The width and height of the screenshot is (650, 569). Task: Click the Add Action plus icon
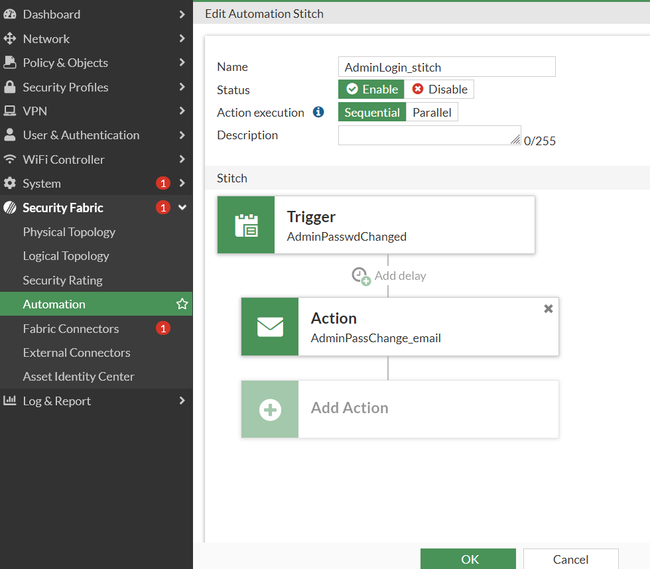pos(270,409)
